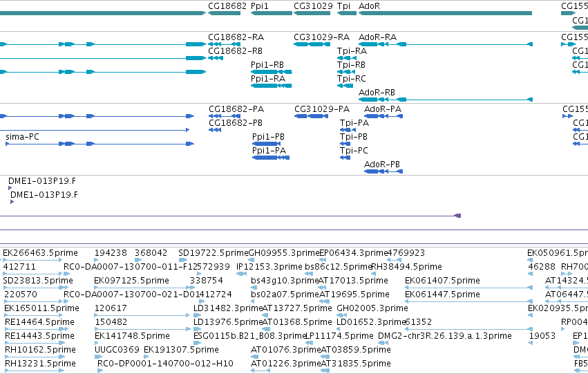The height and width of the screenshot is (374, 588).
Task: Select EST EK165011.5prime
Action: tap(32, 315)
